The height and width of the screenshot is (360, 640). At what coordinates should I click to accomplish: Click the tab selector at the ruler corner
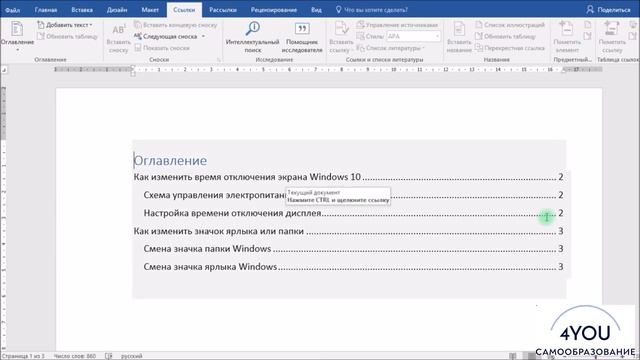click(x=4, y=70)
